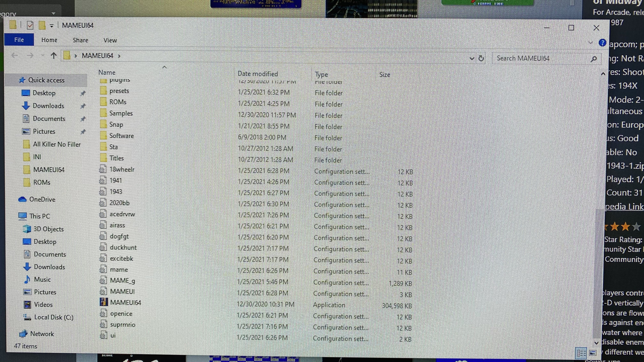
Task: Select the ROMs folder icon in file list
Action: (103, 101)
